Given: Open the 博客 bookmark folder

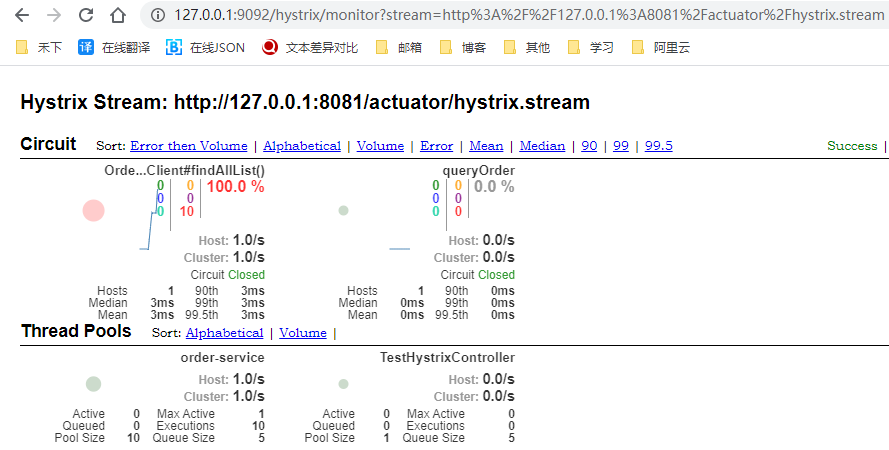Looking at the screenshot, I should coord(463,48).
